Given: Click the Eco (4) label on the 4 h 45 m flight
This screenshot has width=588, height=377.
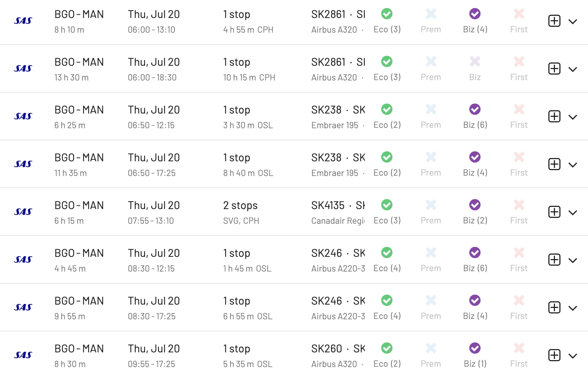Looking at the screenshot, I should tap(387, 268).
